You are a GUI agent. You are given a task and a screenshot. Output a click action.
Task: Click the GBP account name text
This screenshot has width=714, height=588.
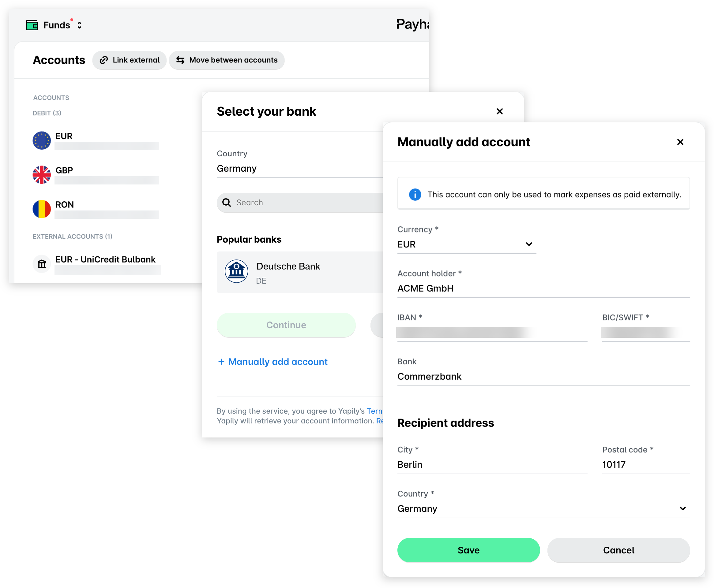click(64, 170)
